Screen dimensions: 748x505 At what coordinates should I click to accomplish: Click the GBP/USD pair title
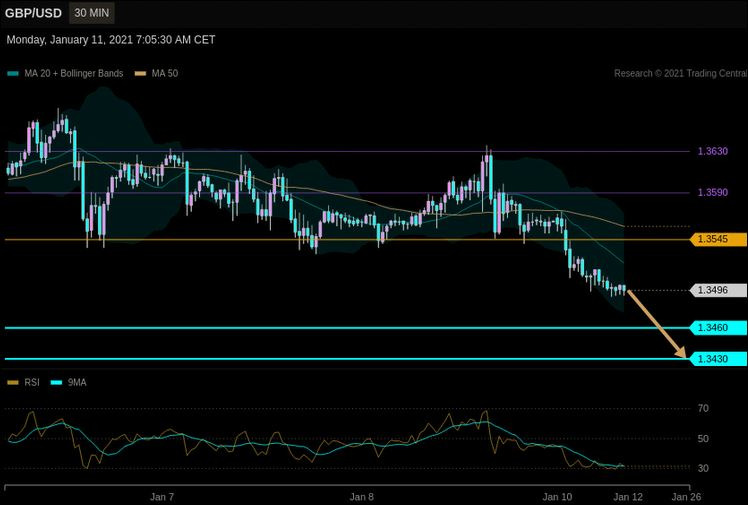[33, 13]
